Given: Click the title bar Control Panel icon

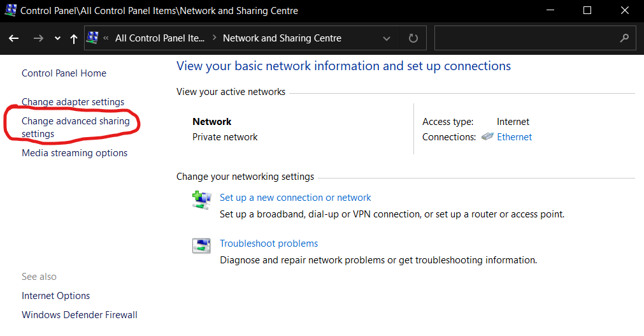Looking at the screenshot, I should point(11,10).
